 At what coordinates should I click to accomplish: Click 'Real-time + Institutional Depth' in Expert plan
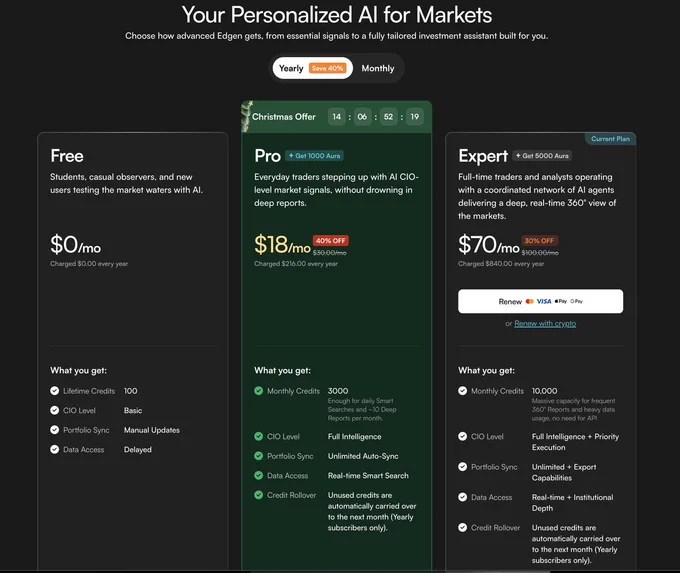pyautogui.click(x=572, y=503)
